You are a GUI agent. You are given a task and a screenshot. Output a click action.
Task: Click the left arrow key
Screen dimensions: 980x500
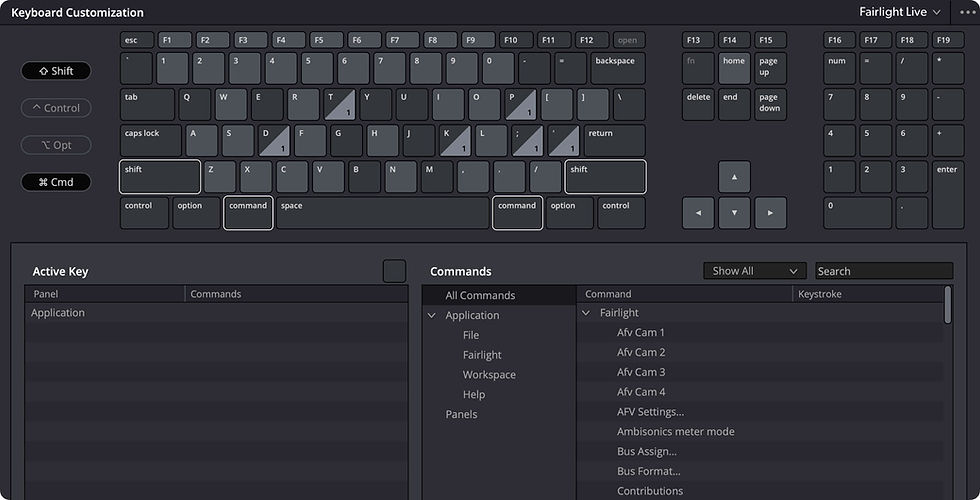pyautogui.click(x=698, y=213)
